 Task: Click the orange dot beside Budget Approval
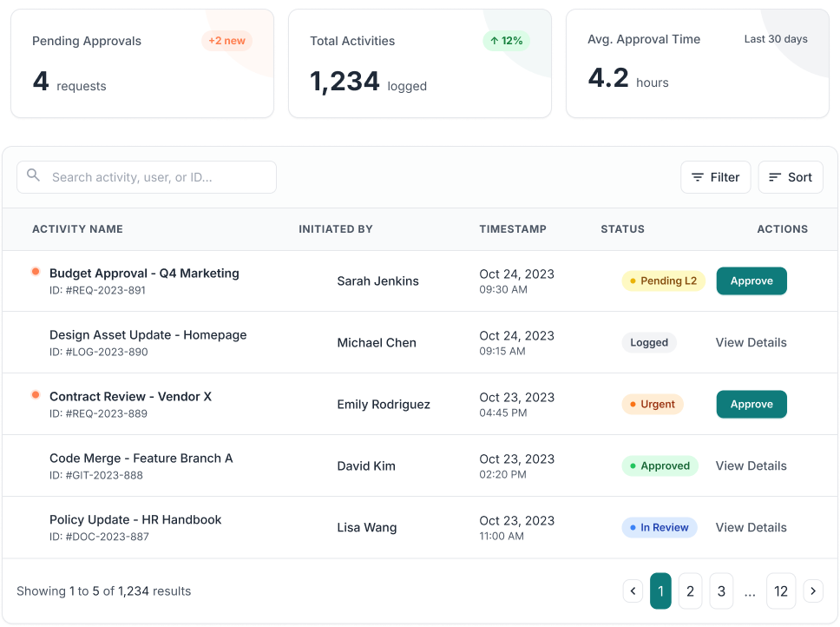[x=36, y=272]
